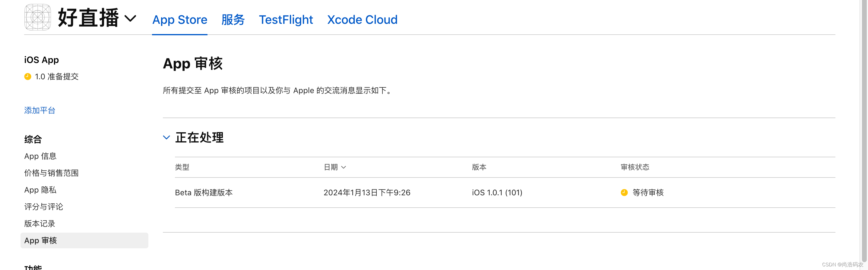This screenshot has height=270, width=868.
Task: Open the 服务 tab
Action: click(233, 20)
